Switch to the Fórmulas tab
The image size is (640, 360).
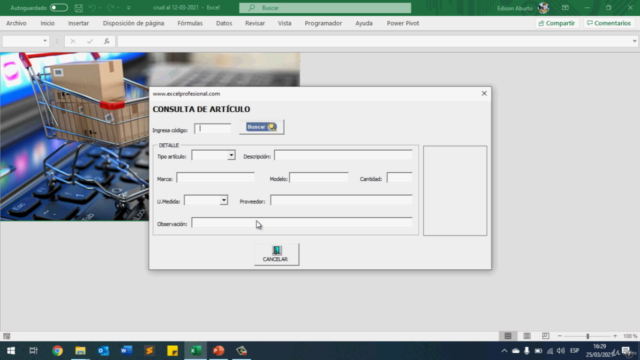[x=190, y=23]
